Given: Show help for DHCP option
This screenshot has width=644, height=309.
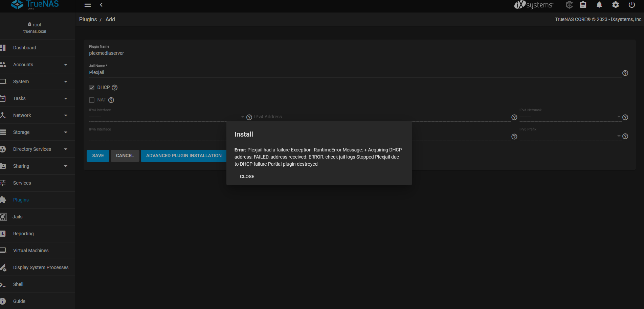Looking at the screenshot, I should (x=115, y=88).
